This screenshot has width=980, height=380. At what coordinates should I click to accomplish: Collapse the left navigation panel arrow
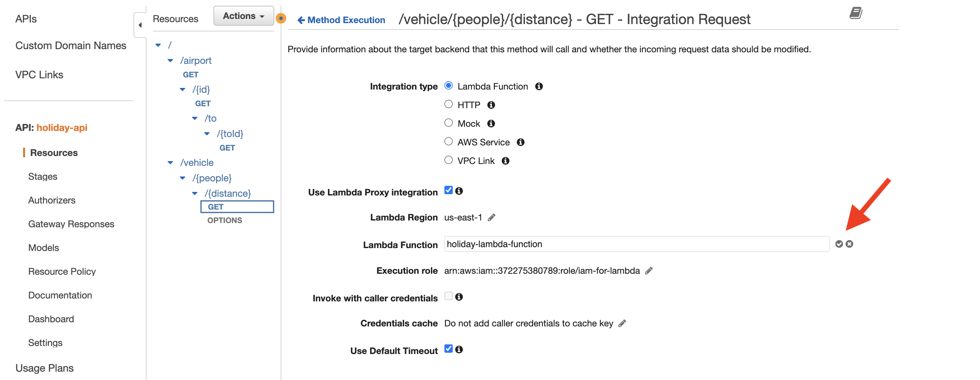[x=140, y=25]
